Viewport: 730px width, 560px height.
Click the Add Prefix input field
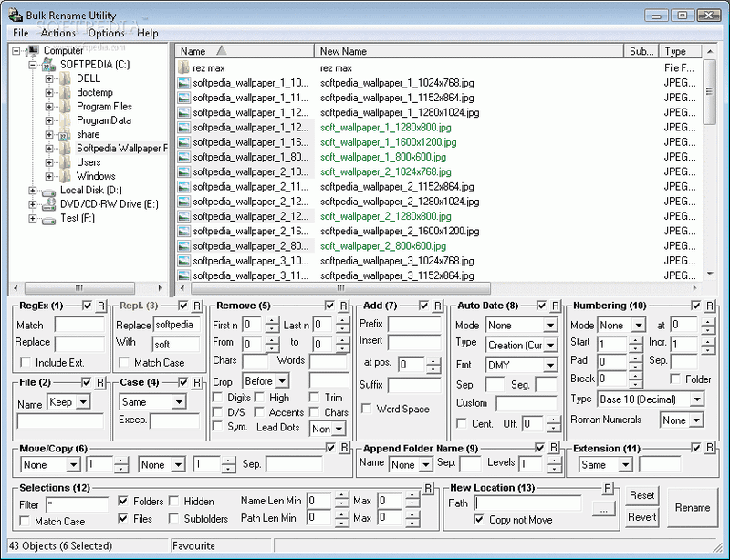click(x=414, y=324)
